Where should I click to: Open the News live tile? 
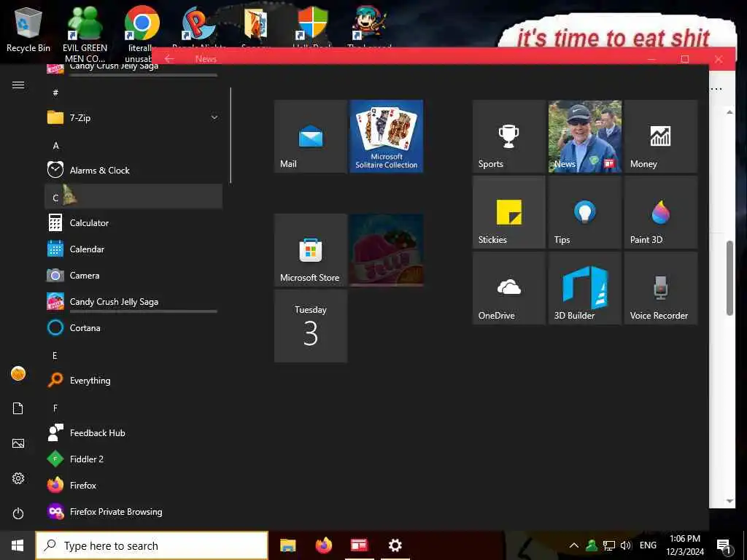click(585, 136)
